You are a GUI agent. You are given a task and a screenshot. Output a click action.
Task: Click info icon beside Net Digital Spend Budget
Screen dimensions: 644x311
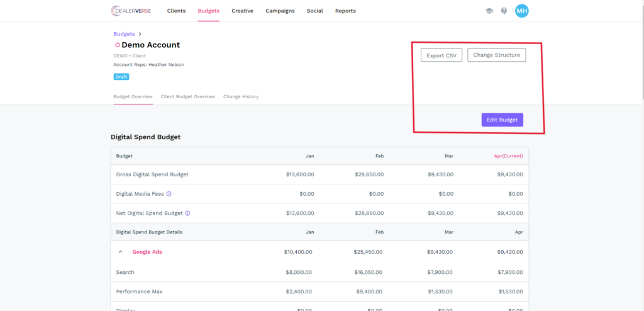coord(187,213)
